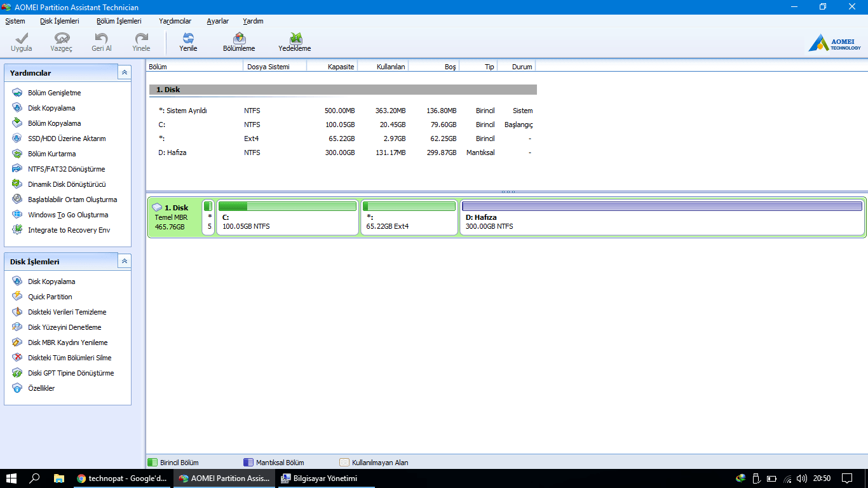The height and width of the screenshot is (488, 868).
Task: Click the Disk Kopyalama icon under Disk İşlemleri
Action: 17,281
